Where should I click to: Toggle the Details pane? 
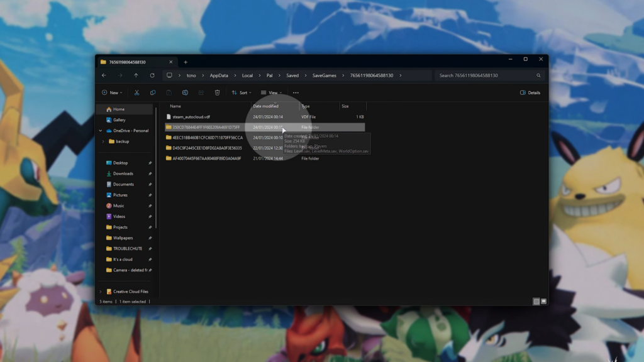530,93
